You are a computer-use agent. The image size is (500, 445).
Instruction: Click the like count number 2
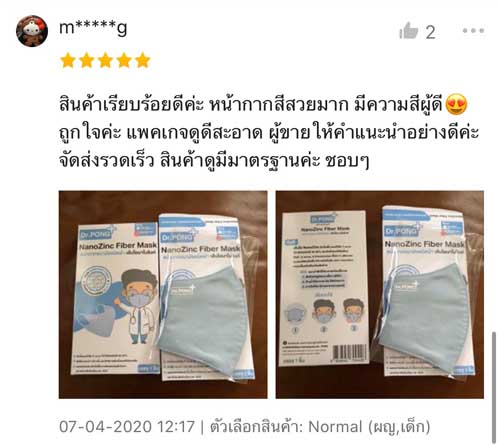pyautogui.click(x=430, y=32)
